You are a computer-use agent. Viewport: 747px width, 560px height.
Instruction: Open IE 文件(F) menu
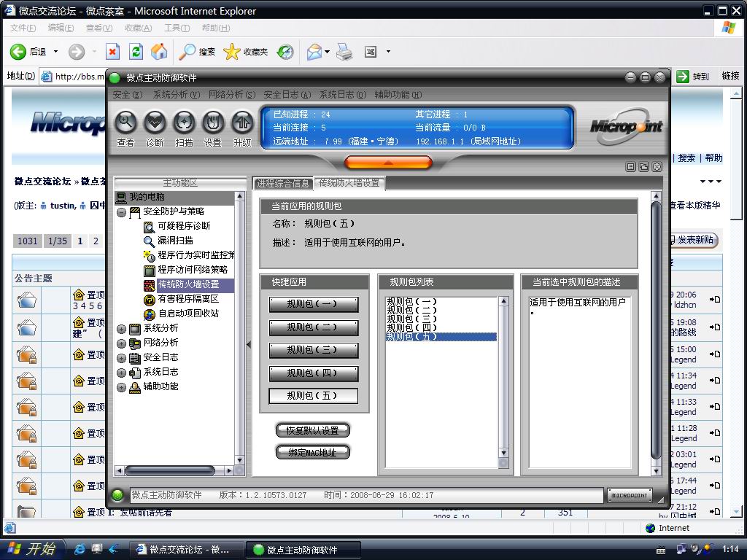tap(23, 28)
